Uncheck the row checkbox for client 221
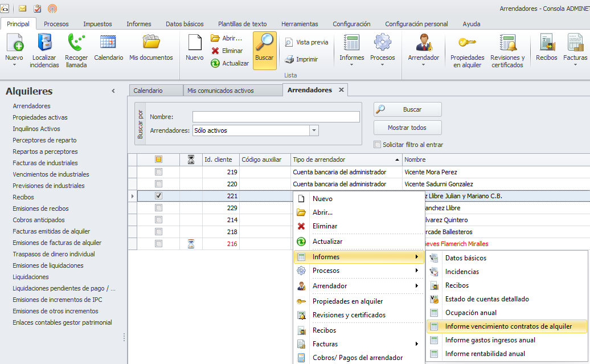 (159, 196)
